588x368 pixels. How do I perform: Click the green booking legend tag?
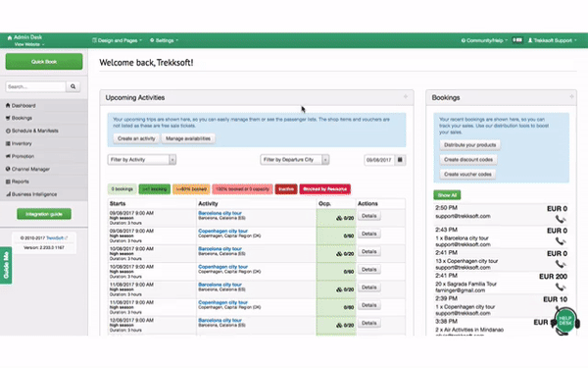pyautogui.click(x=155, y=188)
